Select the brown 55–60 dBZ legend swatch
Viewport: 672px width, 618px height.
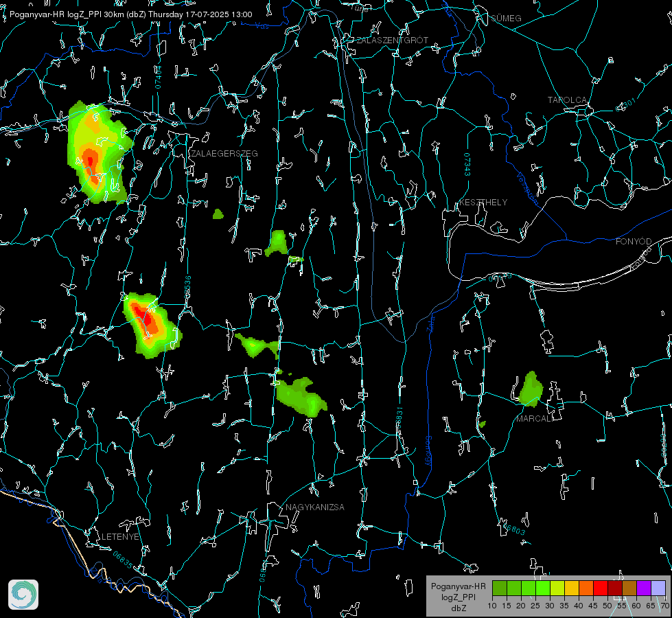pos(629,588)
